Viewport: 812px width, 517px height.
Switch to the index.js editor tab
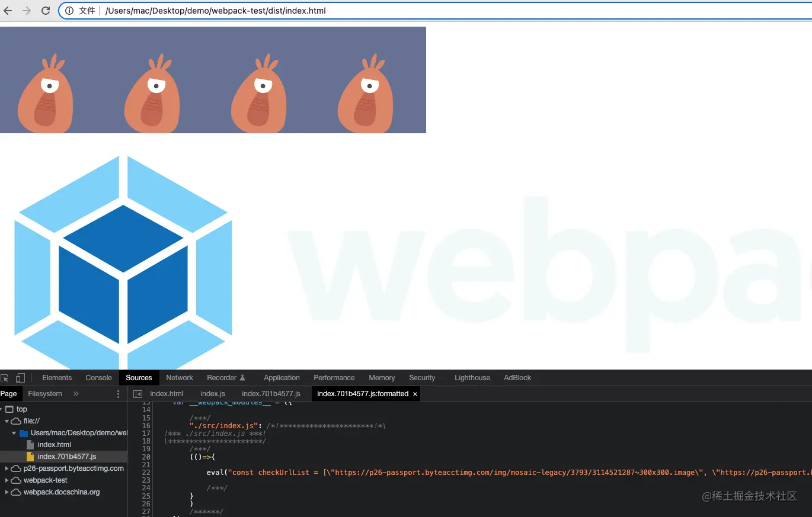point(213,394)
